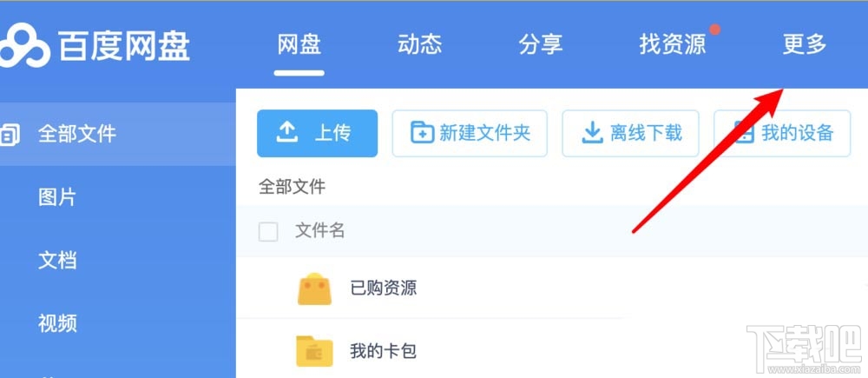Click the Baidu Netdisk cloud logo
Image resolution: width=868 pixels, height=378 pixels.
click(23, 47)
